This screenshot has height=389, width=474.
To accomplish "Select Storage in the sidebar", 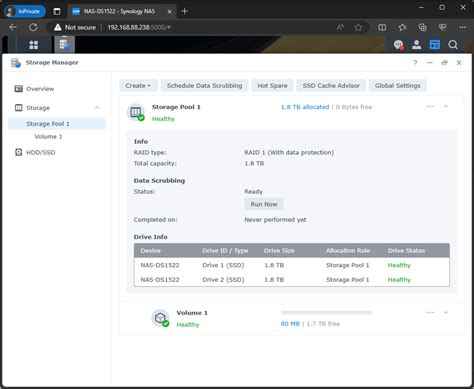I will tap(38, 108).
